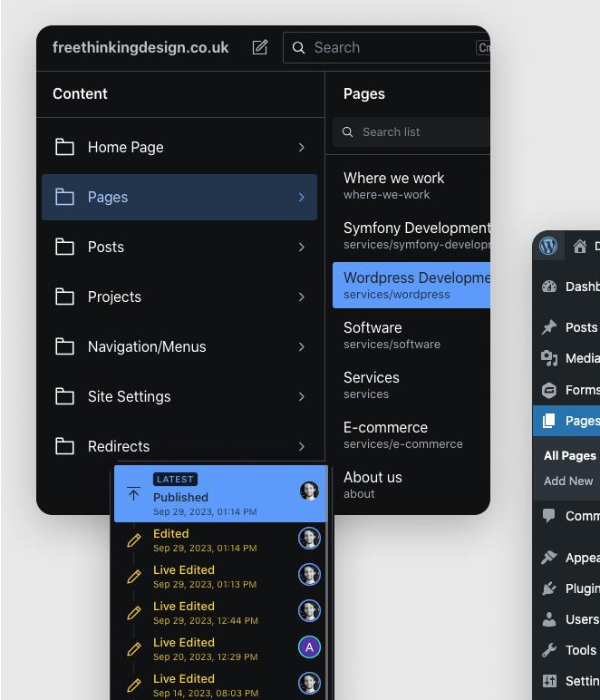Image resolution: width=600 pixels, height=700 pixels.
Task: Select the latest Published revision
Action: [220, 494]
